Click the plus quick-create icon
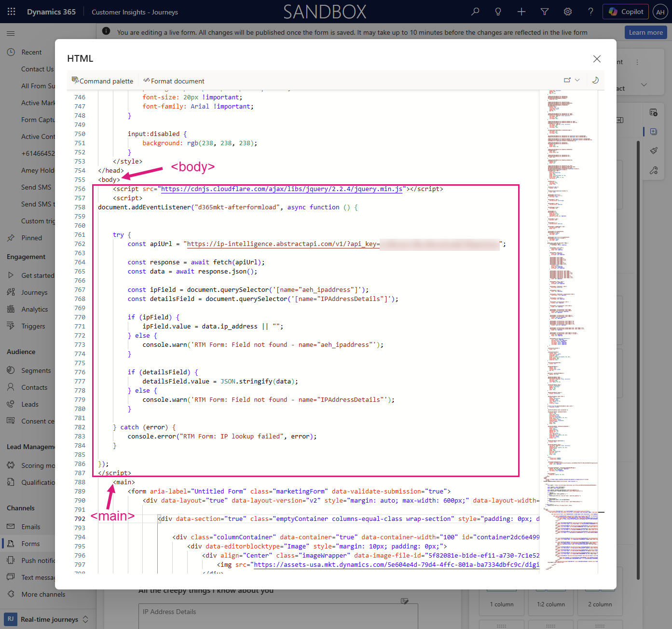672x629 pixels. point(521,12)
